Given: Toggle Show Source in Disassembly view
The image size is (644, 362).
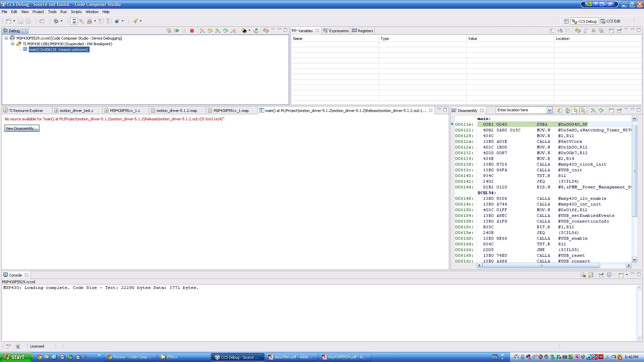Looking at the screenshot, I should pos(583,110).
